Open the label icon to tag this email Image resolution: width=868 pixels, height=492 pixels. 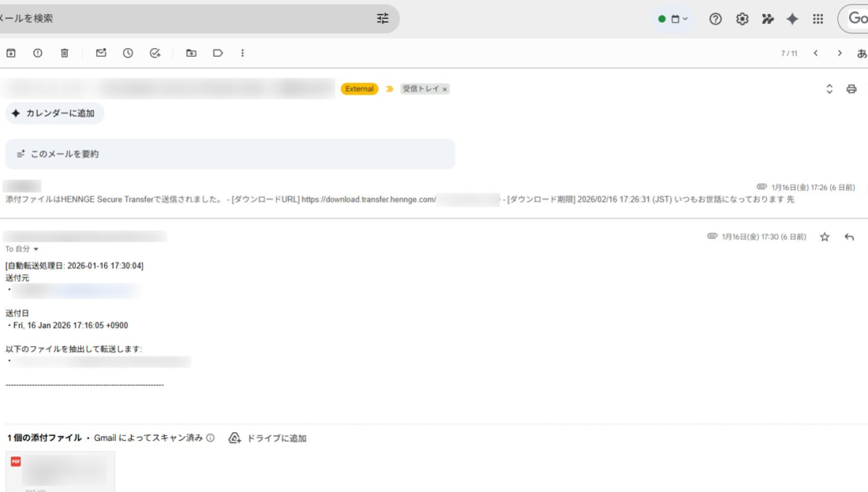tap(218, 53)
